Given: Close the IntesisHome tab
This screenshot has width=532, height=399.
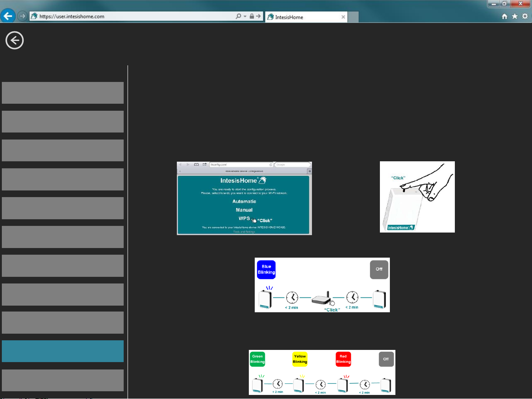Looking at the screenshot, I should click(x=343, y=17).
